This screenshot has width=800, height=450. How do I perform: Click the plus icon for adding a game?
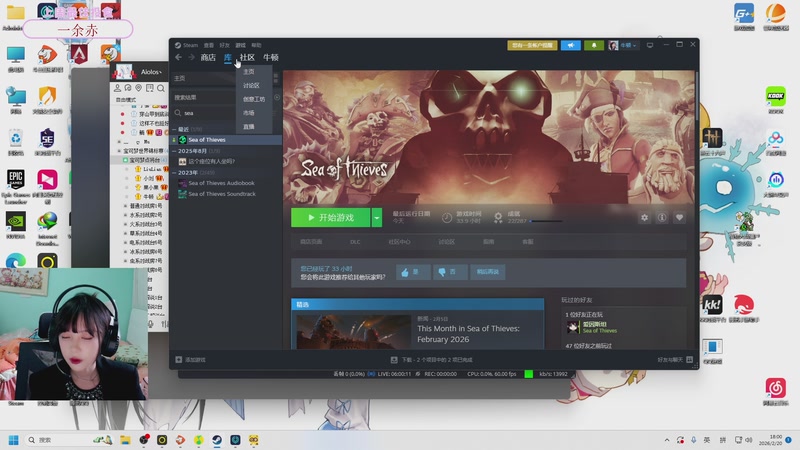179,360
